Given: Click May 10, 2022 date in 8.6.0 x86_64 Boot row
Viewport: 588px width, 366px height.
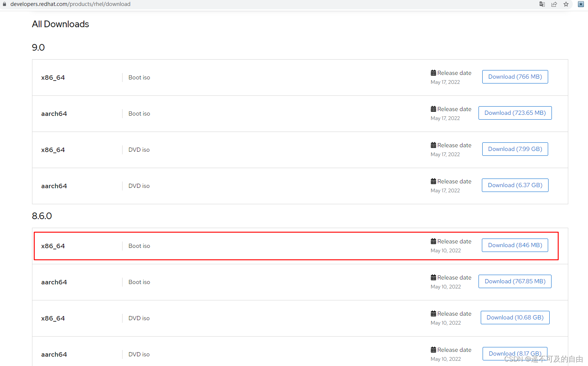Looking at the screenshot, I should (x=446, y=251).
